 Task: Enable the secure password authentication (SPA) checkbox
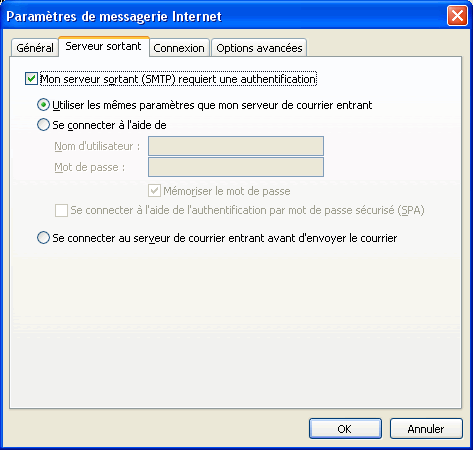point(61,210)
